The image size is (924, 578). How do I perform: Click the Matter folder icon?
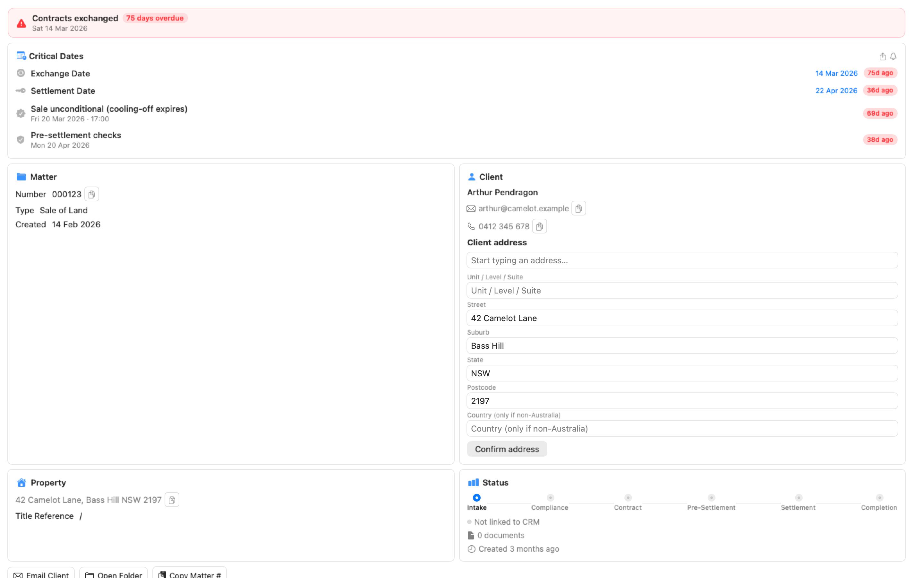(21, 177)
